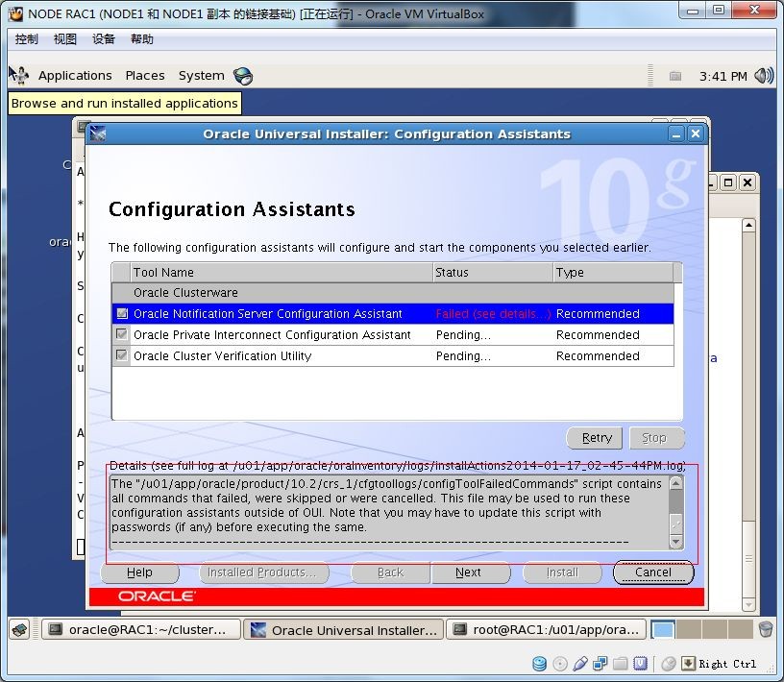Screen dimensions: 784x682
Task: Toggle Oracle Cluster Verification Utility checkbox
Action: pyautogui.click(x=121, y=355)
